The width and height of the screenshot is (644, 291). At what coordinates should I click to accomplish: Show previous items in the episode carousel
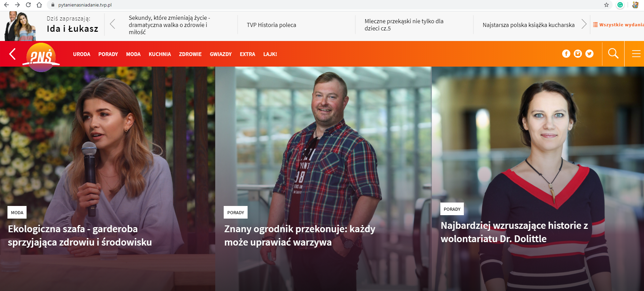[x=113, y=24]
